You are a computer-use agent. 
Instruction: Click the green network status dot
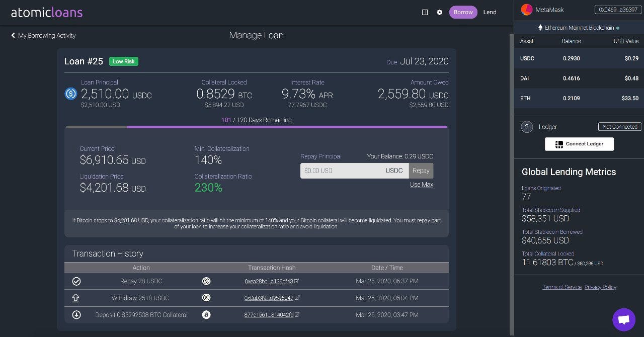[x=618, y=28]
